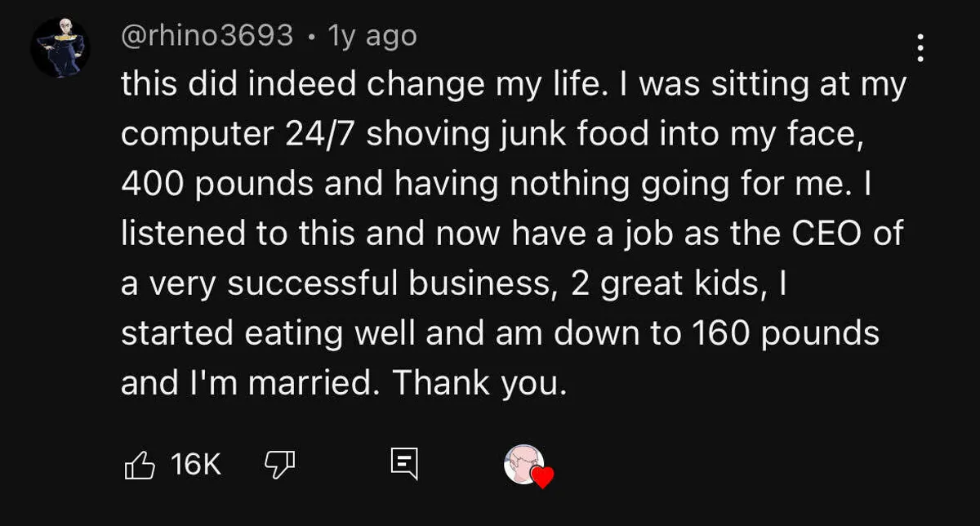
Task: Click the words "400 pounds" in the comment
Action: (x=216, y=185)
